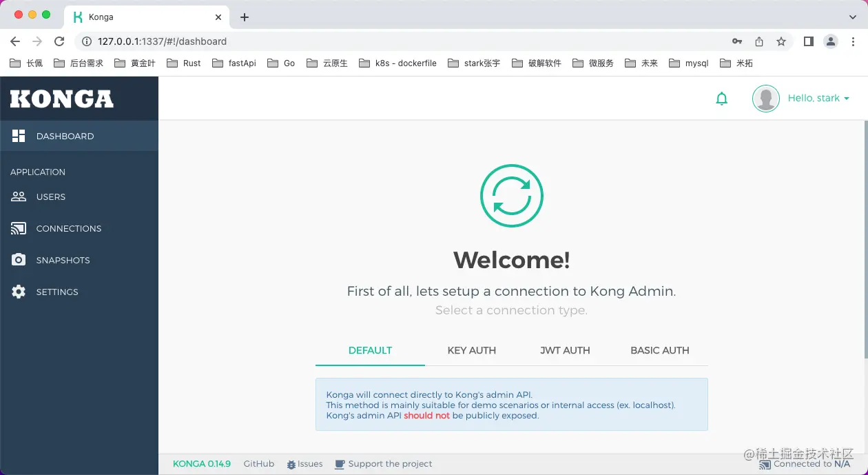The image size is (868, 475).
Task: Click the cast icon beside Connected to
Action: (x=765, y=465)
